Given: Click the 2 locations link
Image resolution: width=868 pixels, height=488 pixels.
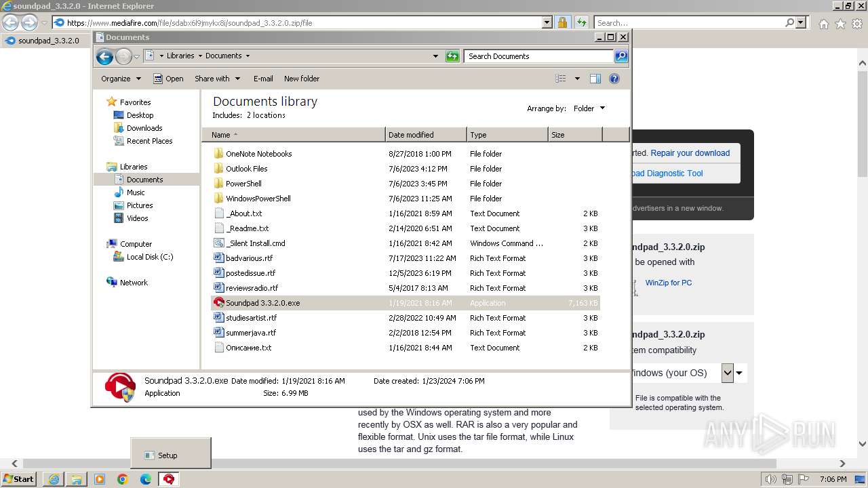Looking at the screenshot, I should coord(266,115).
